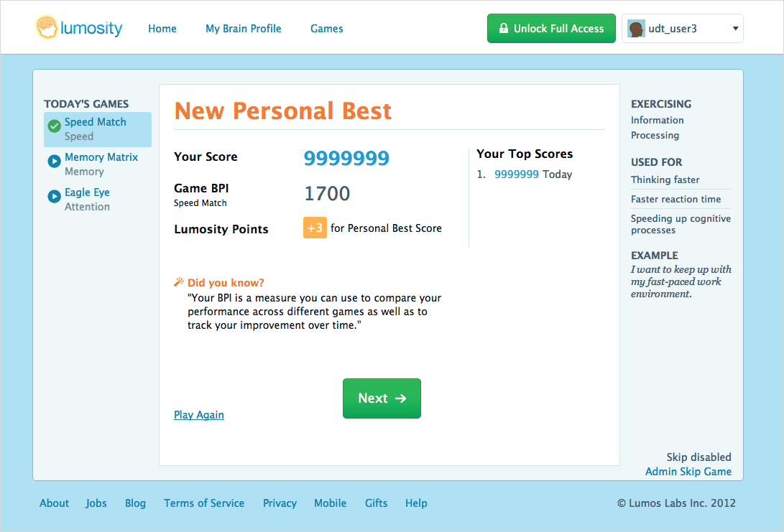Click the Faster reaction time text
Viewport: 784px width, 532px height.
675,200
